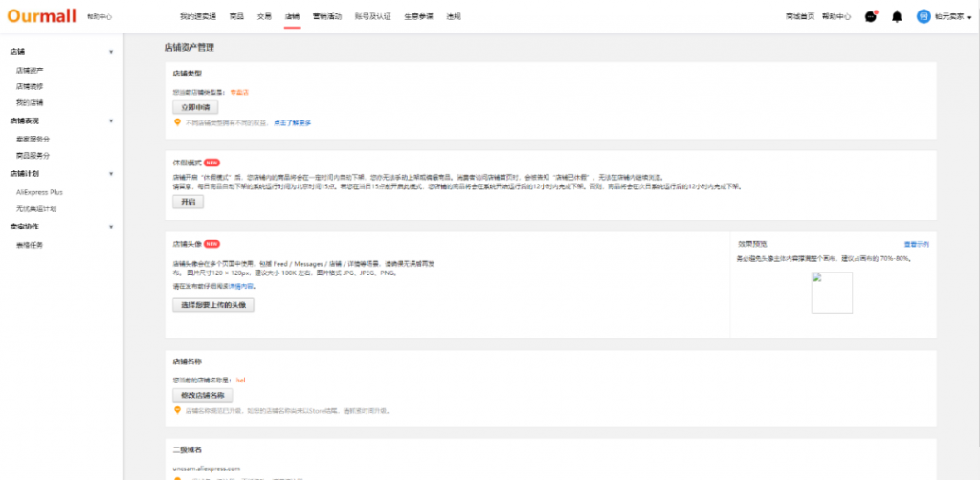
Task: Collapse the 店铺 sidebar section arrow
Action: click(111, 52)
